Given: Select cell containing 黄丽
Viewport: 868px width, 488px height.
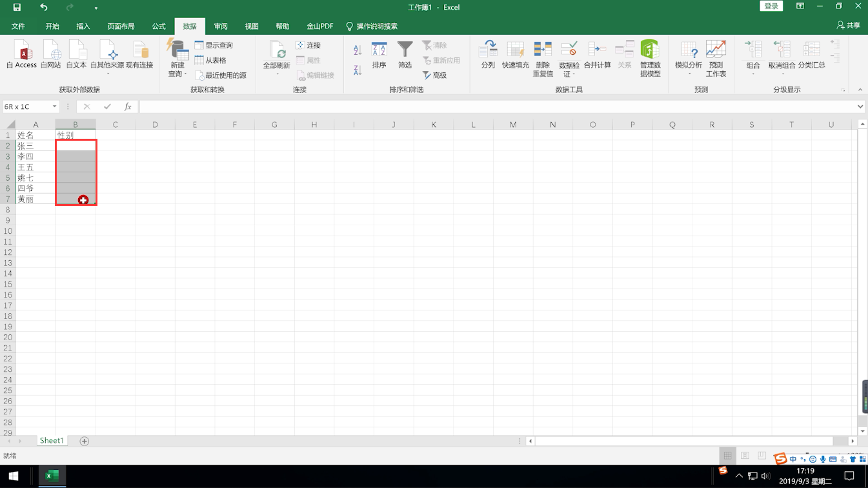Looking at the screenshot, I should pos(35,199).
